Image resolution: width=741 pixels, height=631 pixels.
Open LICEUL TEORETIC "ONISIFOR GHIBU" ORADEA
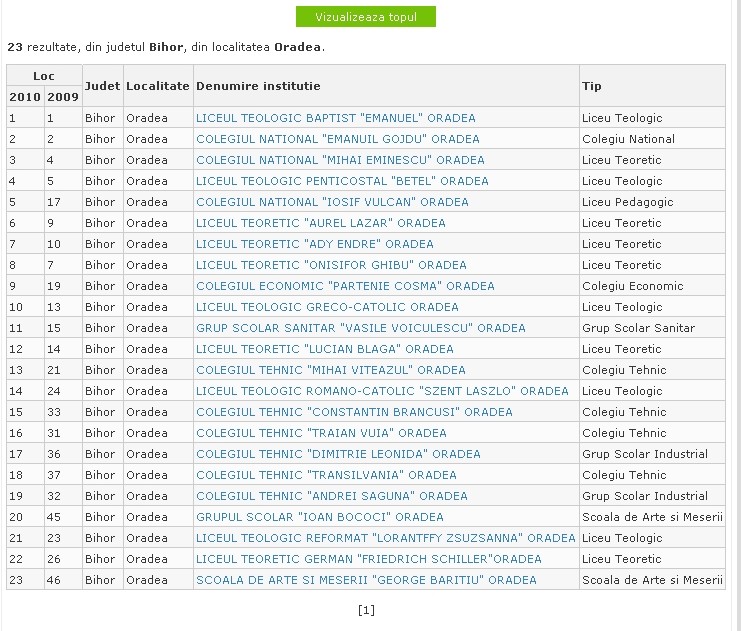click(331, 265)
